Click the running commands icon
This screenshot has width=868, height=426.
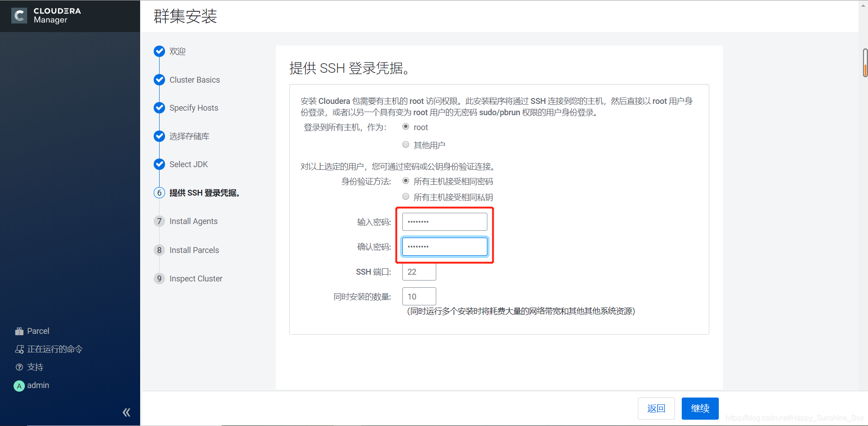20,349
